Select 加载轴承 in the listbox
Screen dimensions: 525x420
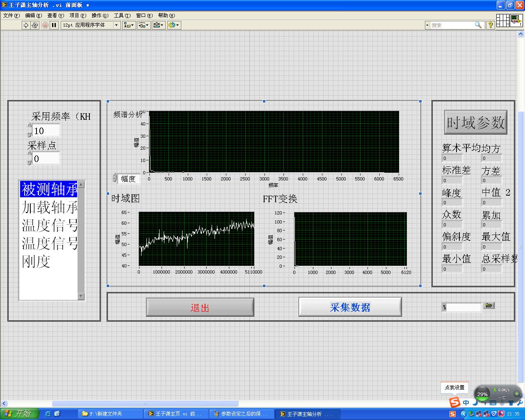[x=49, y=208]
